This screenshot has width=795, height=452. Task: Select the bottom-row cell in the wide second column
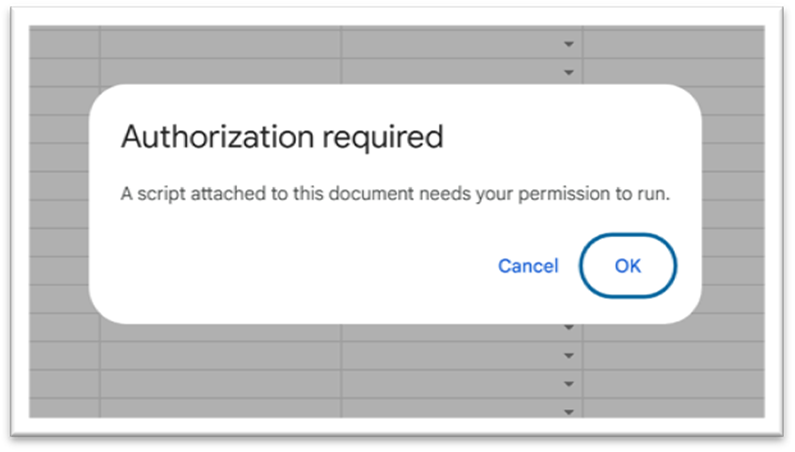coord(220,408)
